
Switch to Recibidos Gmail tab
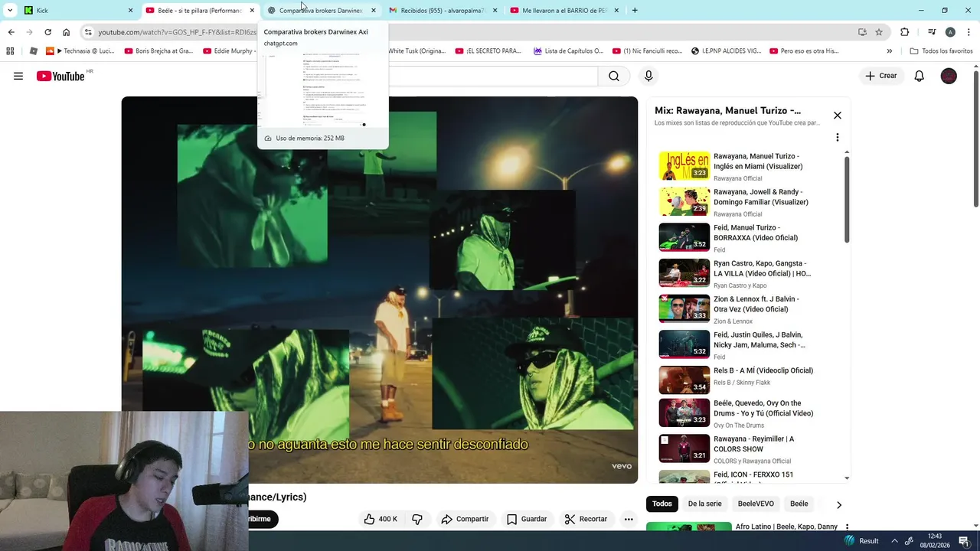pyautogui.click(x=443, y=10)
